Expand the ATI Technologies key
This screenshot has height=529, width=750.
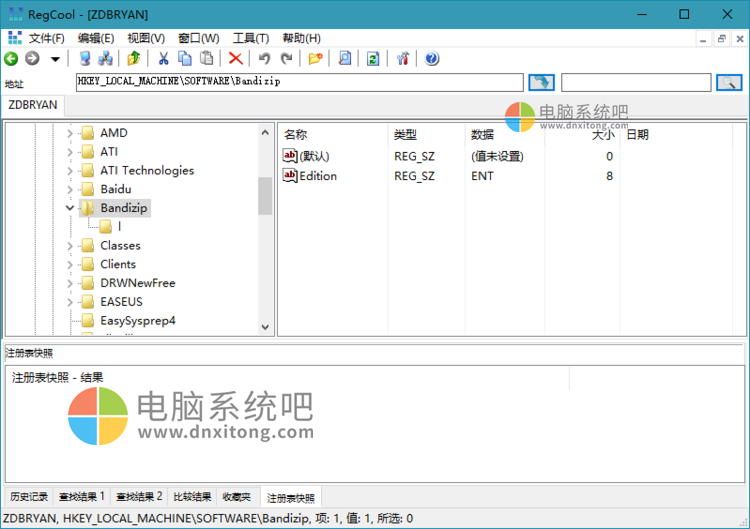[70, 171]
